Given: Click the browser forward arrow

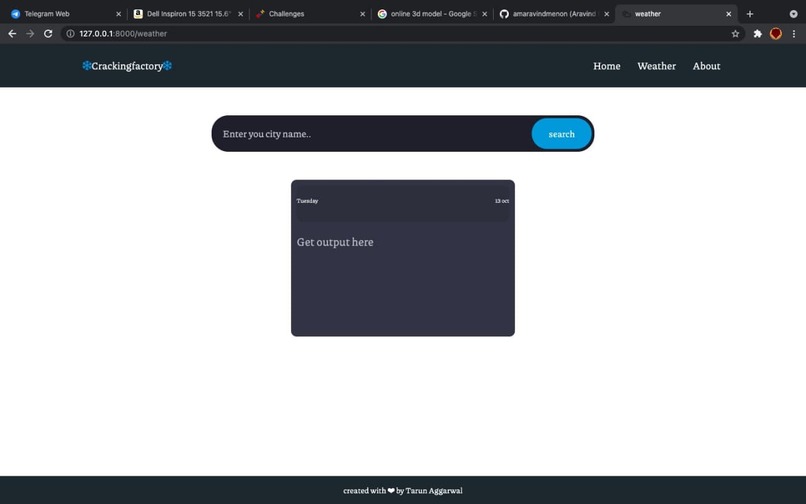Looking at the screenshot, I should coord(30,33).
